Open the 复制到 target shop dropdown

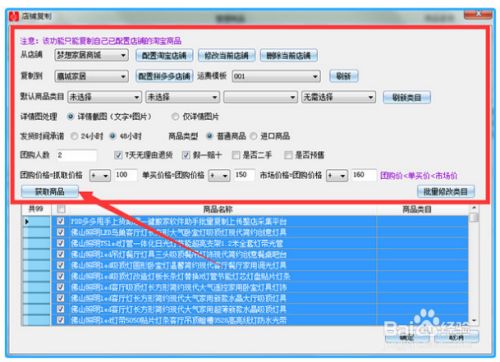click(x=91, y=76)
